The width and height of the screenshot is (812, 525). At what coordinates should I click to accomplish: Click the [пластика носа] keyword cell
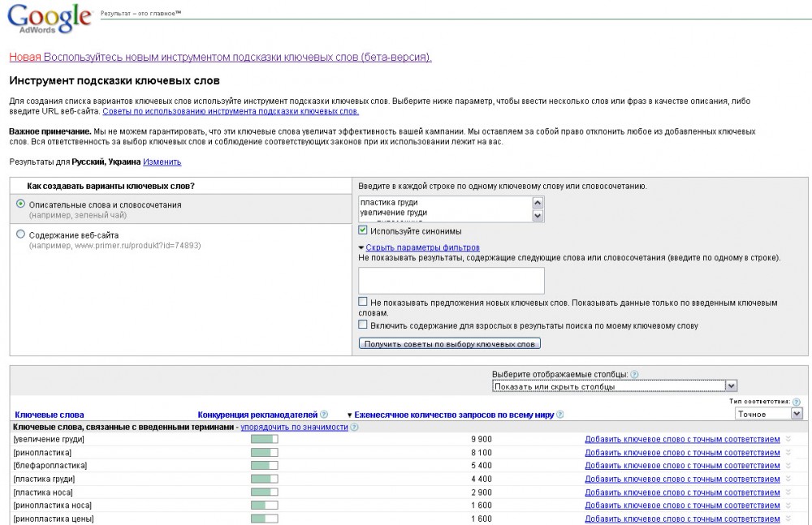(x=43, y=493)
